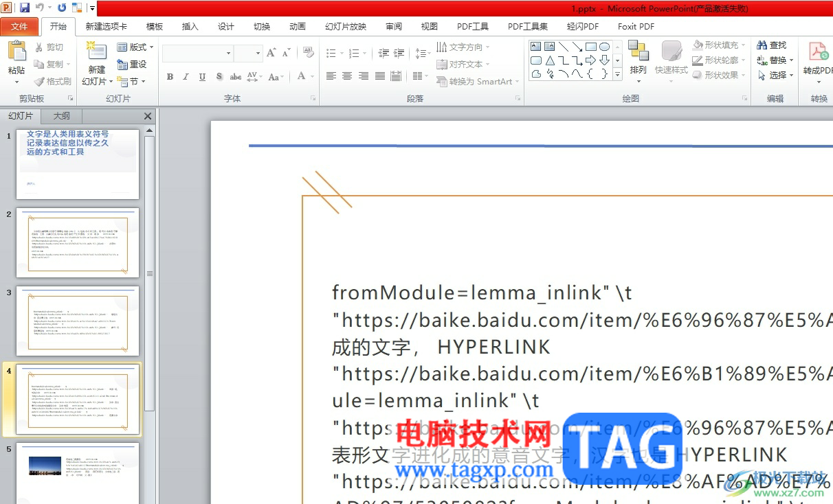The width and height of the screenshot is (833, 504).
Task: Open the font size combo box
Action: coord(248,53)
